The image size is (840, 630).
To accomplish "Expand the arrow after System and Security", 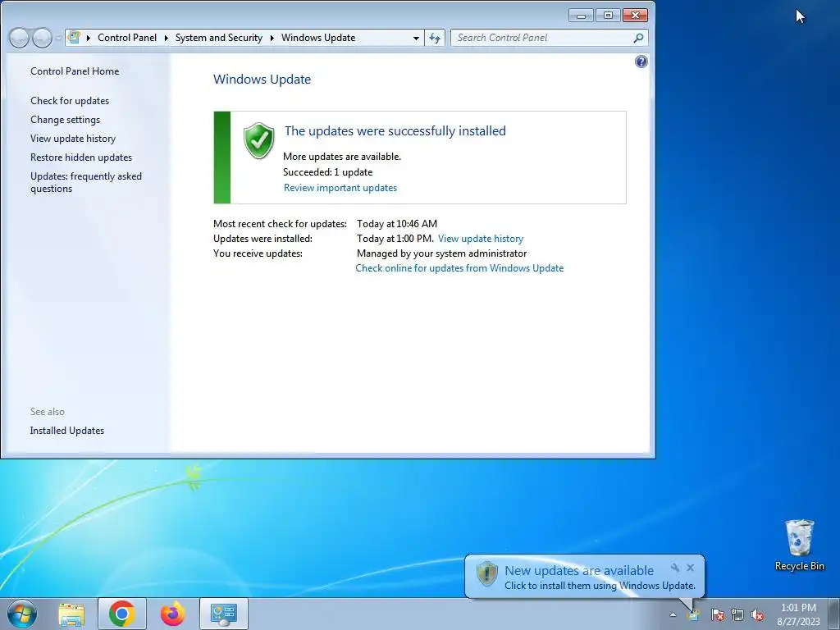I will [x=272, y=38].
